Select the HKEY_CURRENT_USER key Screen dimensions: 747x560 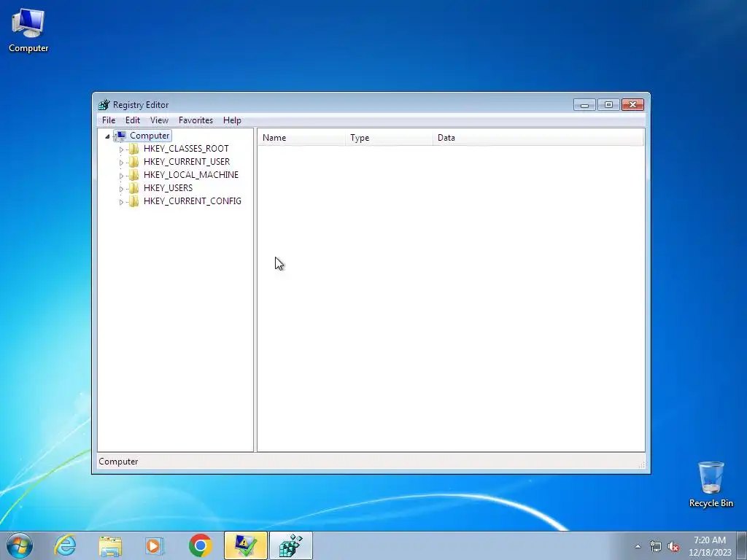click(186, 162)
